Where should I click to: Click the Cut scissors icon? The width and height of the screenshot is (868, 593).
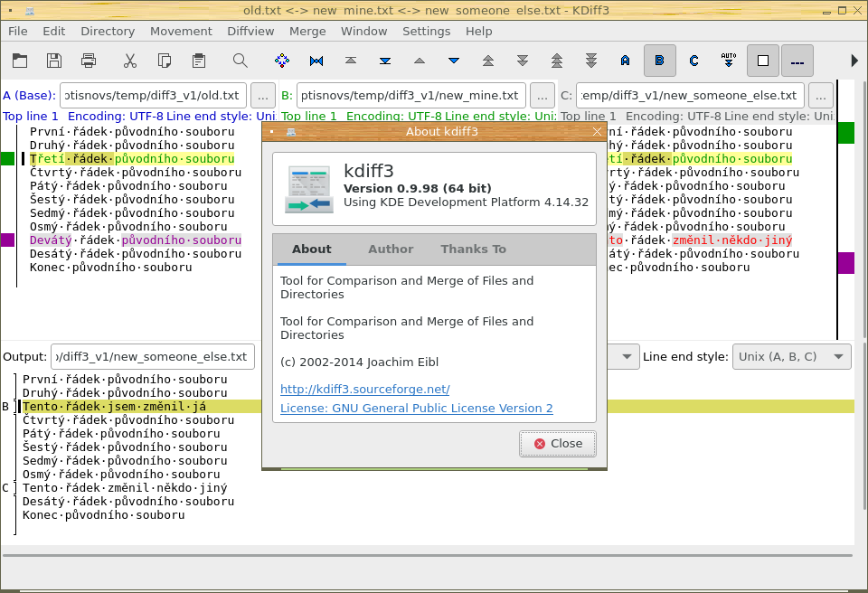pos(130,61)
